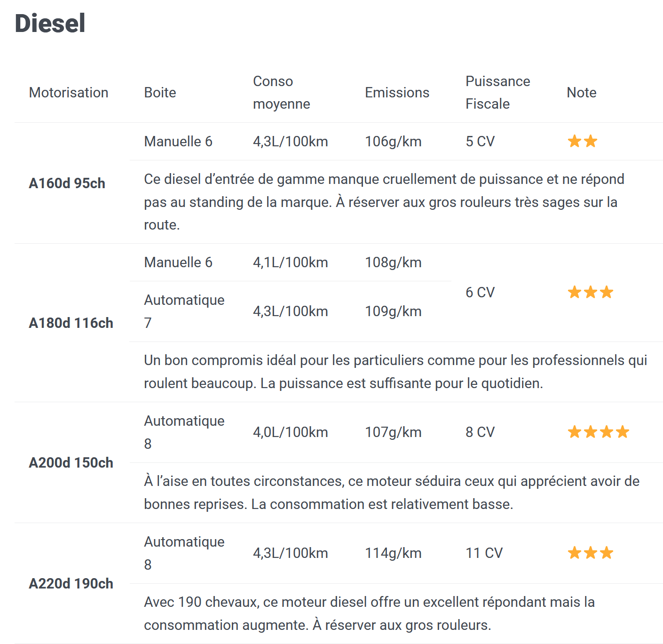The width and height of the screenshot is (663, 644).
Task: Select the A160d 95ch engine label
Action: click(67, 183)
